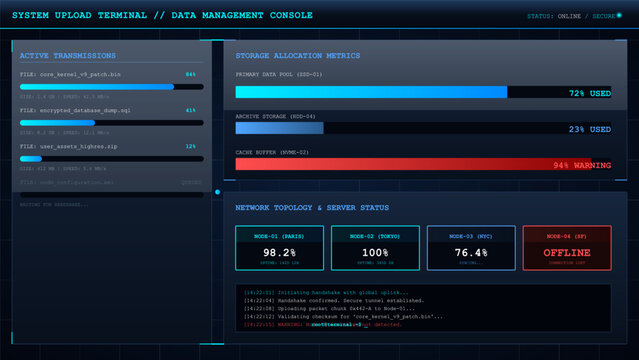Select the encrypted_database_dump.sql progress bar
The width and height of the screenshot is (639, 360).
pos(112,123)
